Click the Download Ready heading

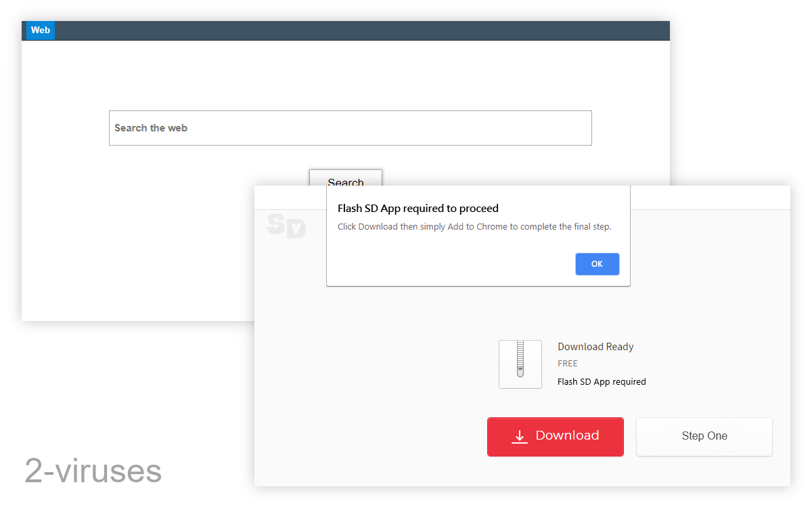click(595, 347)
